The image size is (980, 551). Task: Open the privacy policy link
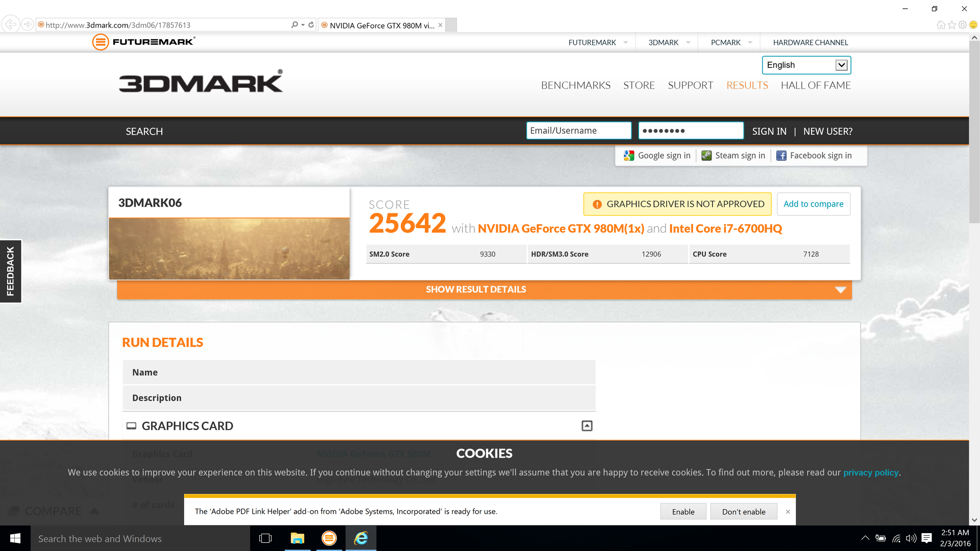pos(870,472)
